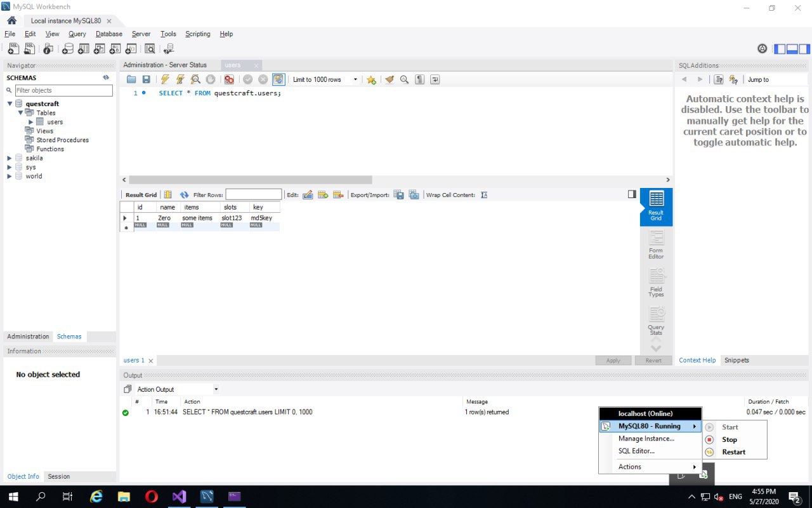812x508 pixels.
Task: Choose SQL Editor... from tray menu
Action: [x=636, y=451]
